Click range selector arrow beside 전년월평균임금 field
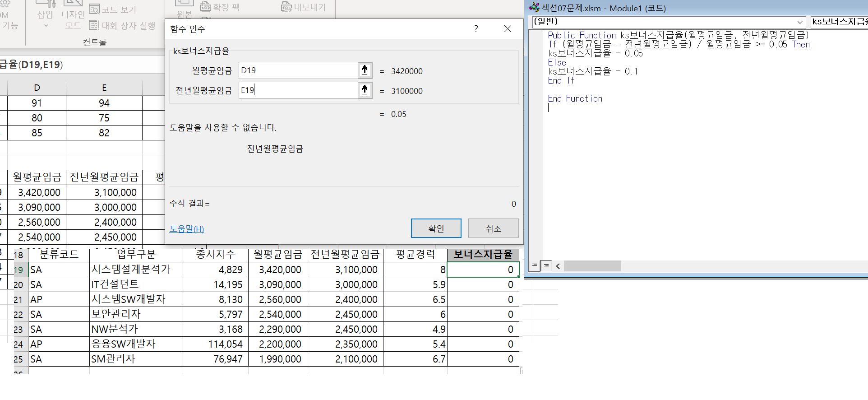Image resolution: width=868 pixels, height=400 pixels. 365,90
